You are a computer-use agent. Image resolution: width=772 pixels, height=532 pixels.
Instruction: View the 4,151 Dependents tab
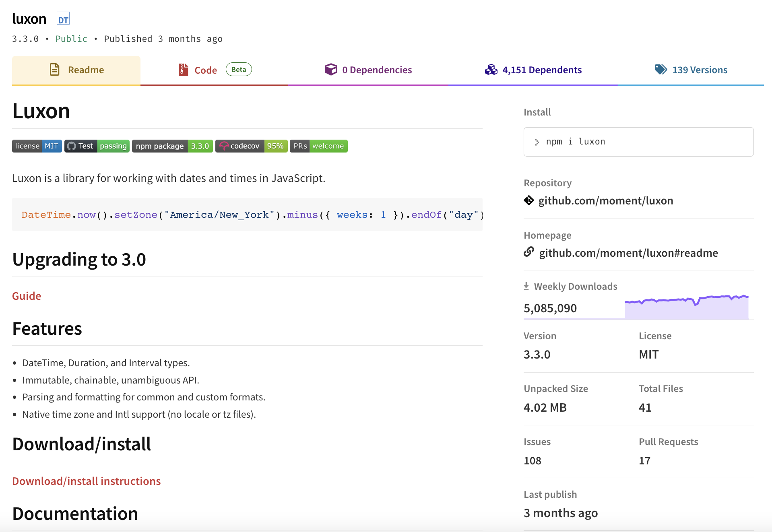click(542, 70)
